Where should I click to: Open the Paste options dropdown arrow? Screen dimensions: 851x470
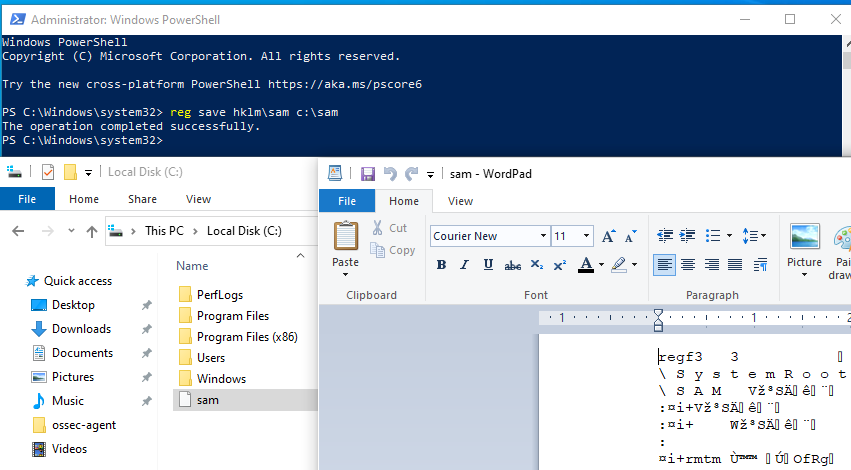click(345, 275)
